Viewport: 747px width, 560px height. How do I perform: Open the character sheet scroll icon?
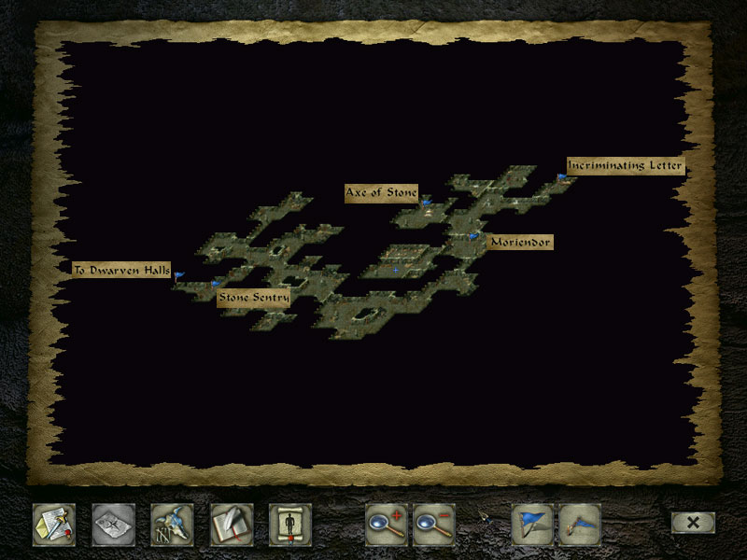click(x=290, y=525)
